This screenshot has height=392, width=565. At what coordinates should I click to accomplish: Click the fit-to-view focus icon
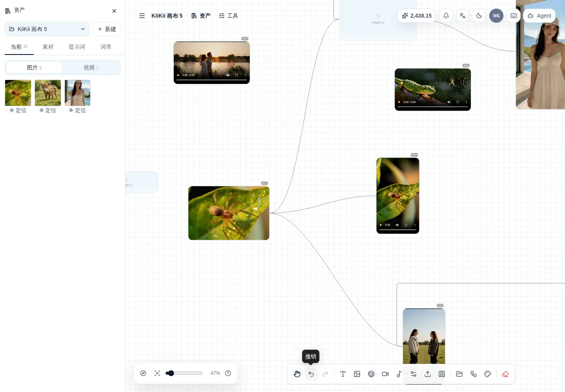(157, 373)
